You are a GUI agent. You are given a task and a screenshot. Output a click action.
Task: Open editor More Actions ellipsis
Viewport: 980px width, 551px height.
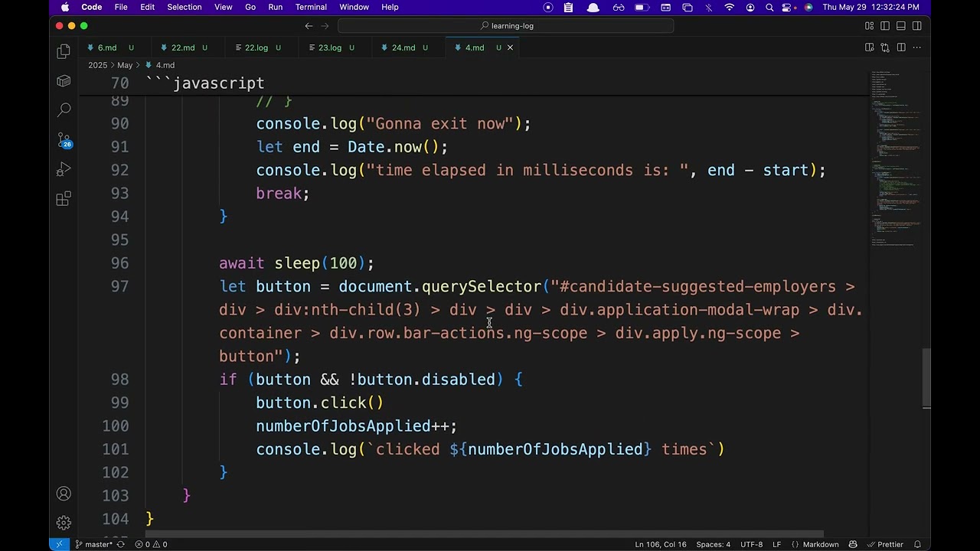point(917,47)
